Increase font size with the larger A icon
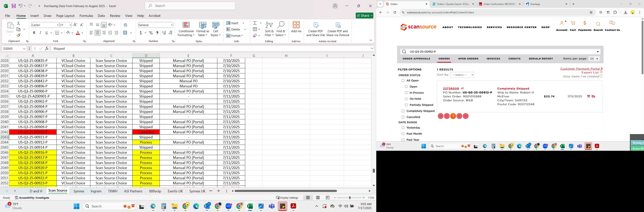Image resolution: width=644 pixels, height=212 pixels. (x=75, y=25)
